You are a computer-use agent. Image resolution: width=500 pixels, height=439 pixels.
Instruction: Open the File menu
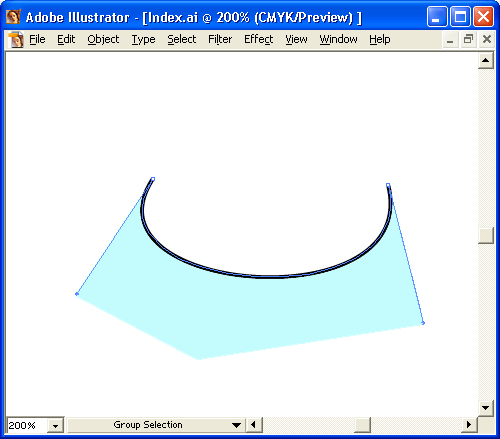point(37,39)
